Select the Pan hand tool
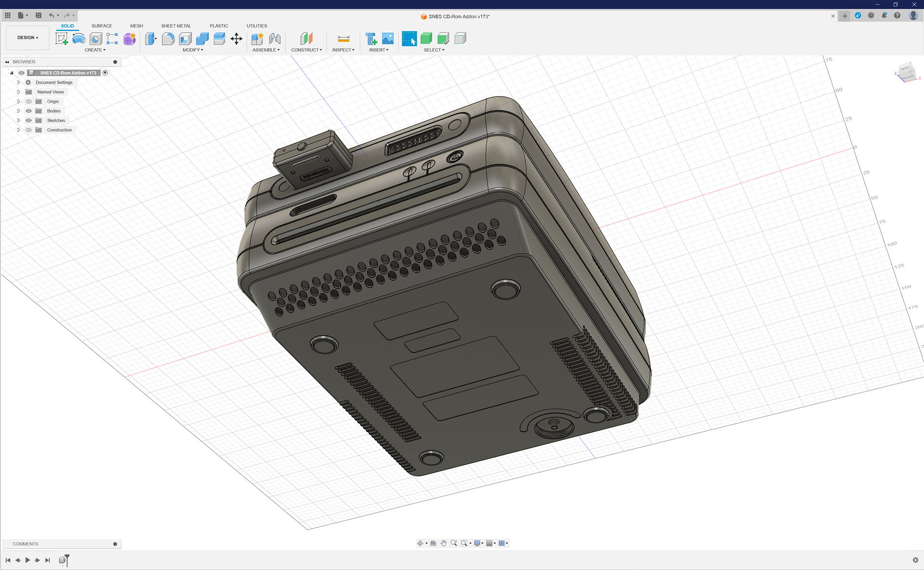The height and width of the screenshot is (570, 924). [443, 543]
